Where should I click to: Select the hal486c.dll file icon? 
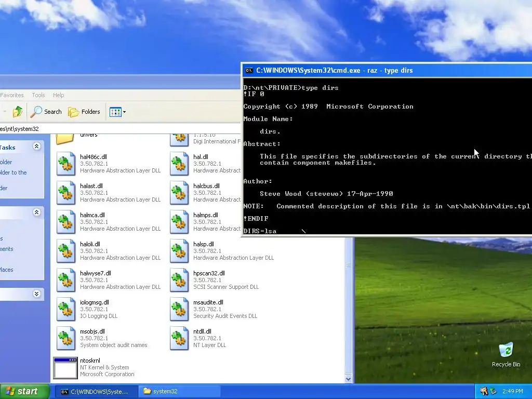66,164
